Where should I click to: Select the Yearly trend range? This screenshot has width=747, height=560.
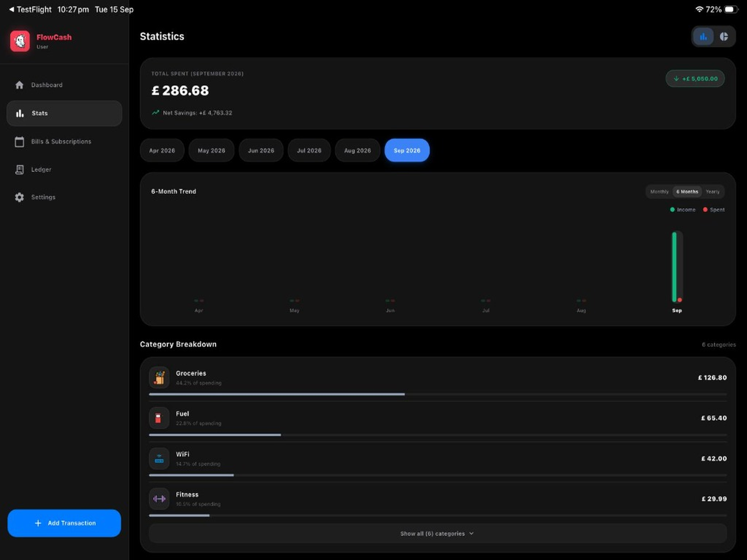(713, 192)
